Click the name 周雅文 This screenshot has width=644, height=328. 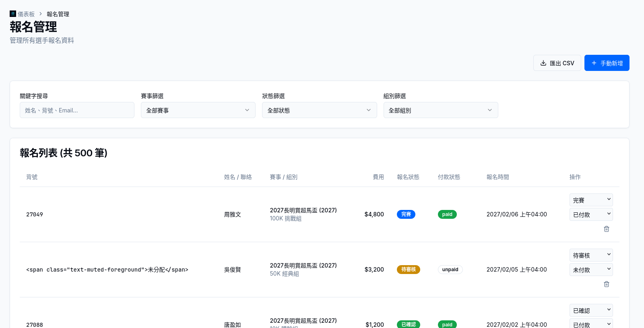coord(233,214)
